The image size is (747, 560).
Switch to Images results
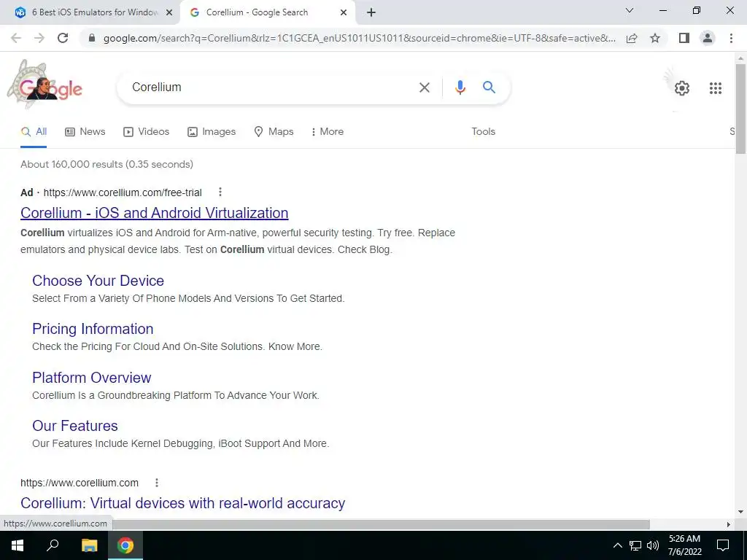tap(212, 132)
